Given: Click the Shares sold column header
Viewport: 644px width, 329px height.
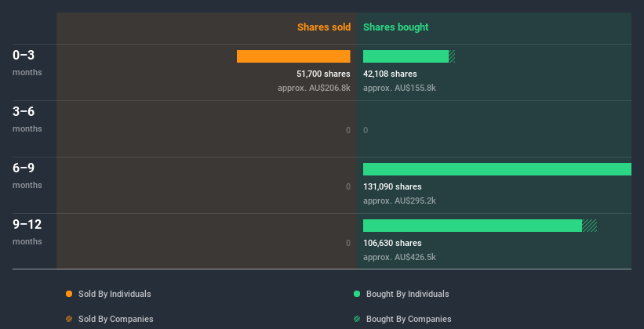Looking at the screenshot, I should coord(324,27).
